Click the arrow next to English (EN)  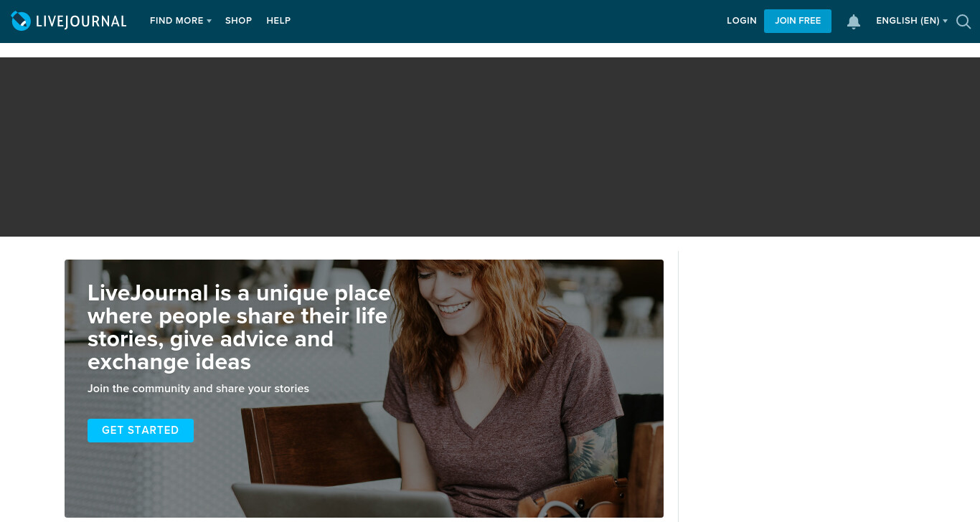point(945,22)
